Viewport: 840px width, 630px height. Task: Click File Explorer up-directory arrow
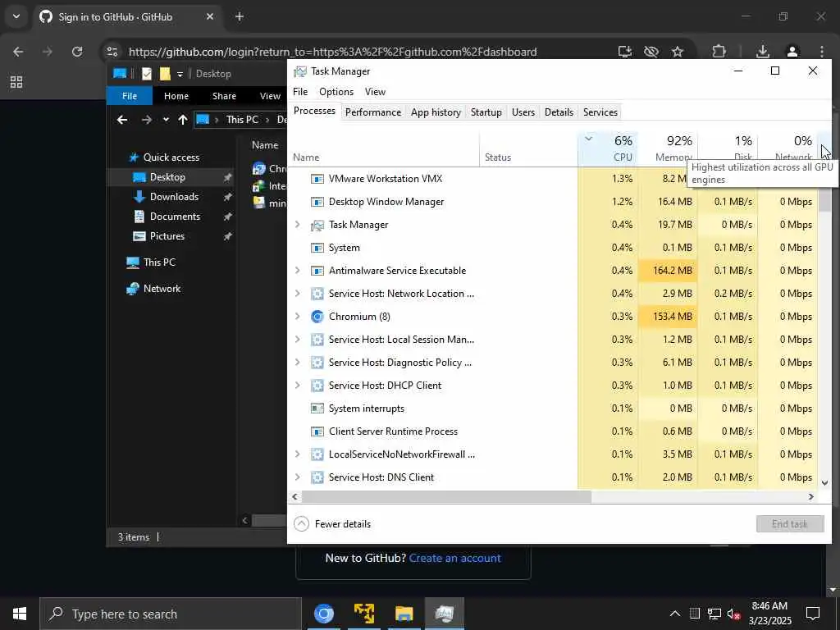coord(183,120)
